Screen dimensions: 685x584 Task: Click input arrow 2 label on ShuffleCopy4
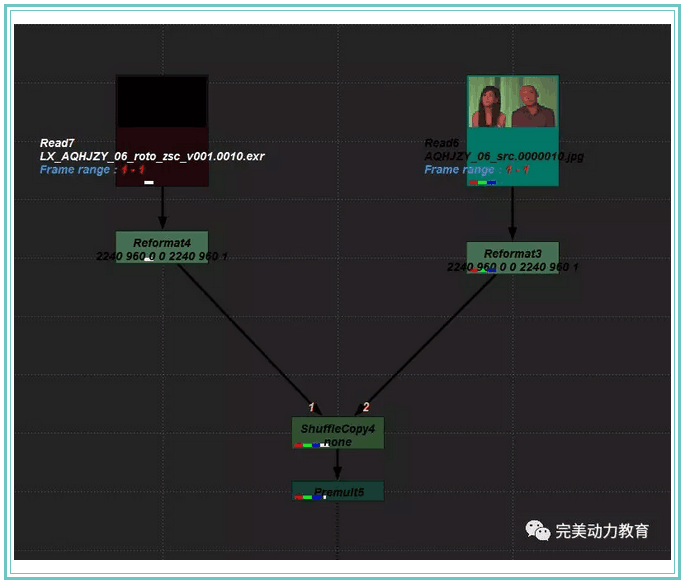(366, 407)
